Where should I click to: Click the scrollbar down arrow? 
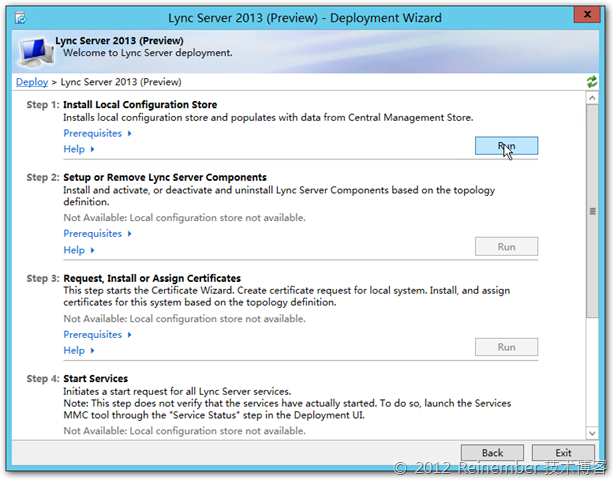pyautogui.click(x=592, y=433)
